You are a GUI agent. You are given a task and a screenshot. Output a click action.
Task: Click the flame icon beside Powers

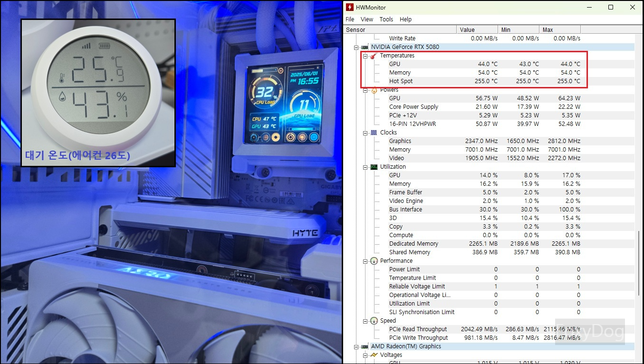[x=374, y=90]
